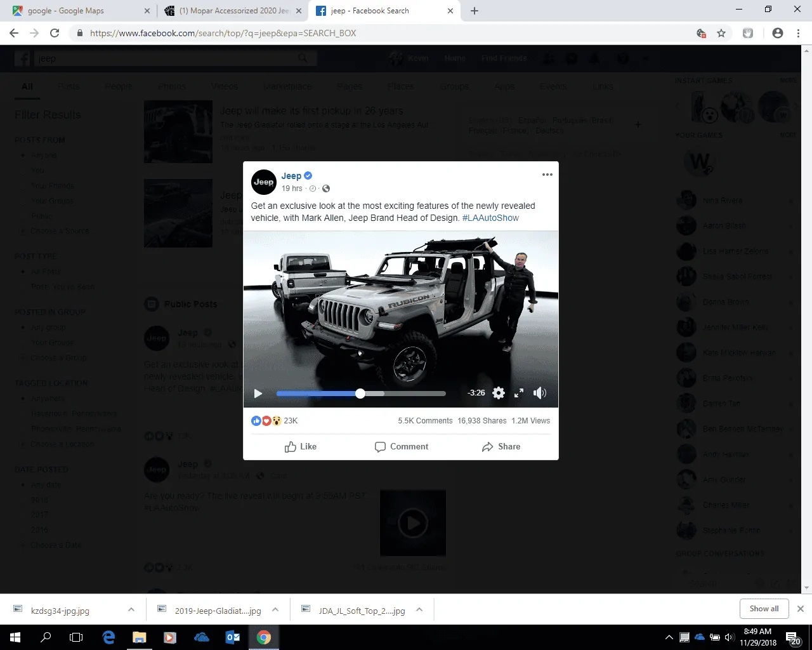
Task: Open Windows taskbar search
Action: point(46,637)
